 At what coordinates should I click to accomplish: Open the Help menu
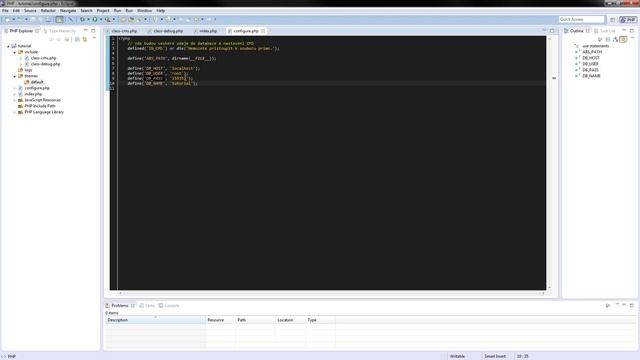pyautogui.click(x=161, y=11)
